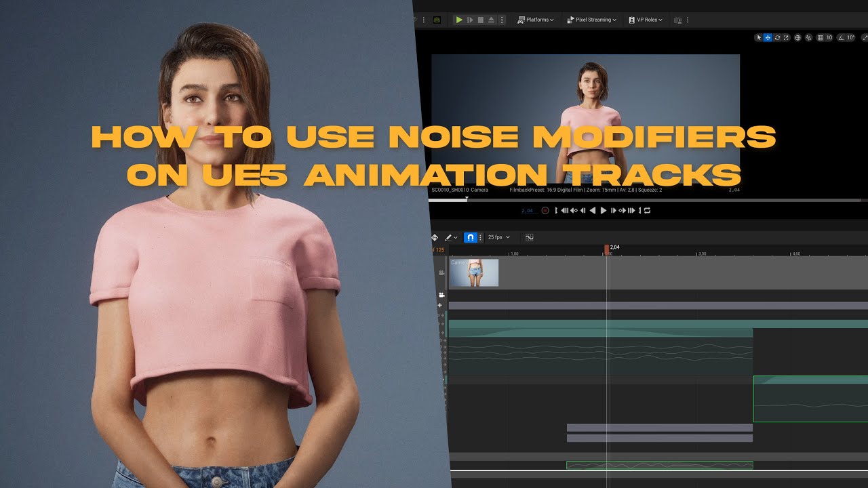Click the plus add track icon
The height and width of the screenshot is (488, 868).
tap(439, 306)
